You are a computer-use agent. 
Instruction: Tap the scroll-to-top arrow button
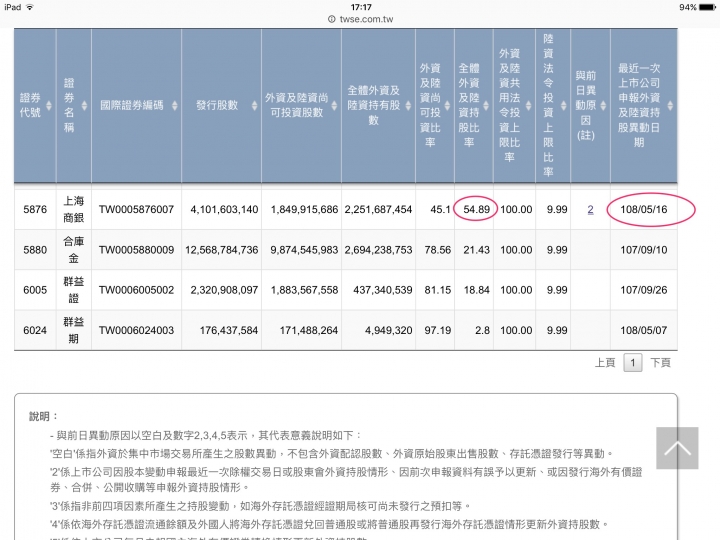tap(677, 448)
